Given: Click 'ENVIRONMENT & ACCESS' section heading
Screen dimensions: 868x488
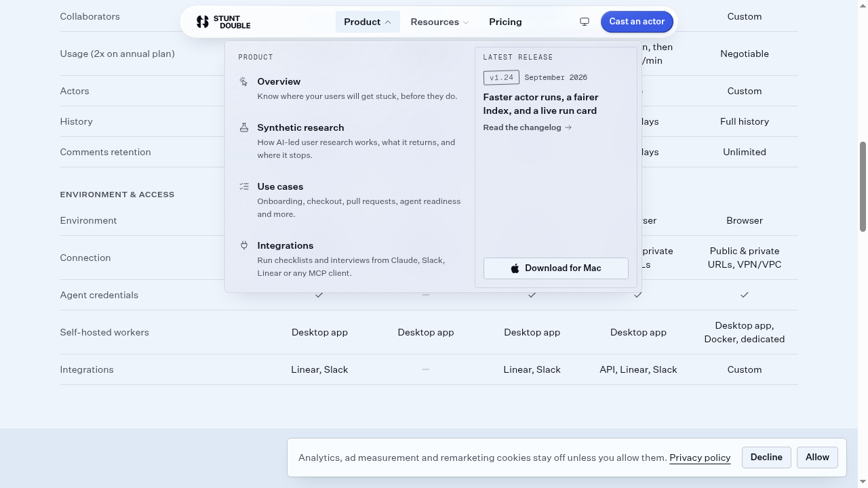Looking at the screenshot, I should click(117, 195).
